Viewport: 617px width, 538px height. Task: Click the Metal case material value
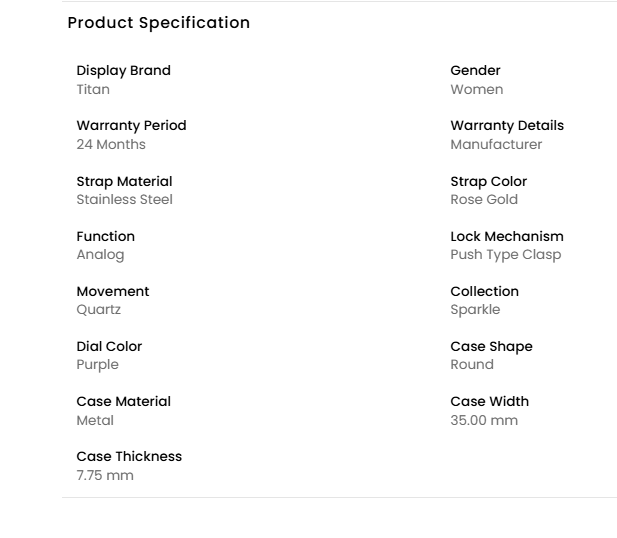click(x=95, y=421)
